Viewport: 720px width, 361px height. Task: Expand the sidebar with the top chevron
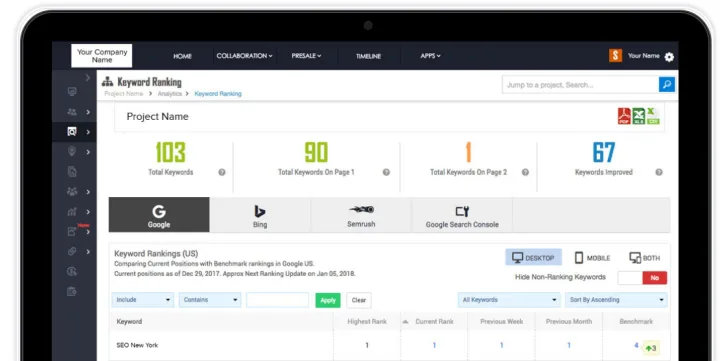pyautogui.click(x=88, y=79)
